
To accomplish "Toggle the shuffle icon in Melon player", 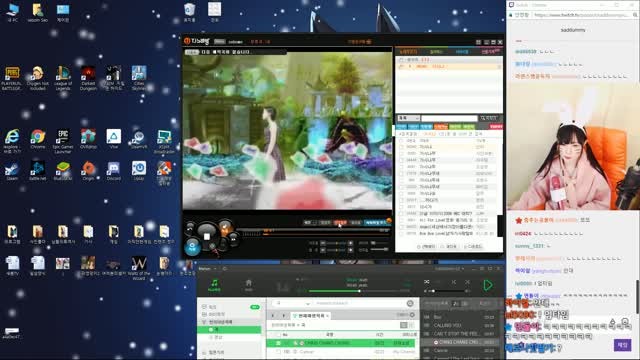I will pyautogui.click(x=427, y=282).
